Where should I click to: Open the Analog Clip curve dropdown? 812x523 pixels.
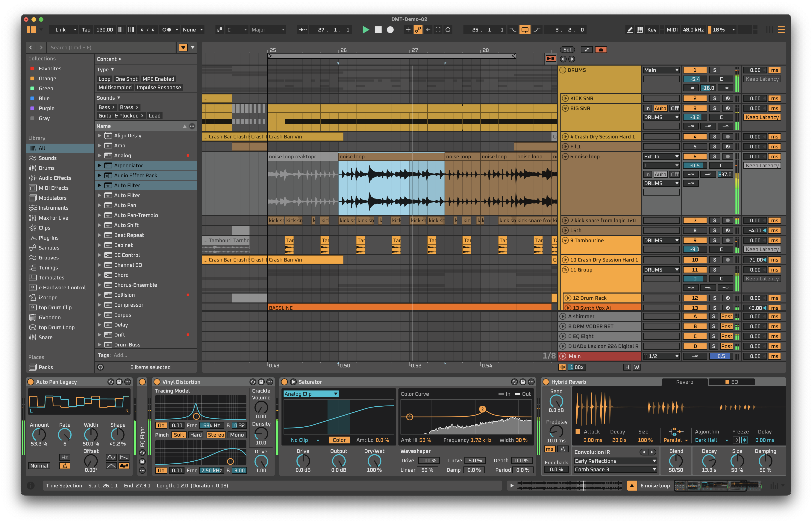coord(311,394)
